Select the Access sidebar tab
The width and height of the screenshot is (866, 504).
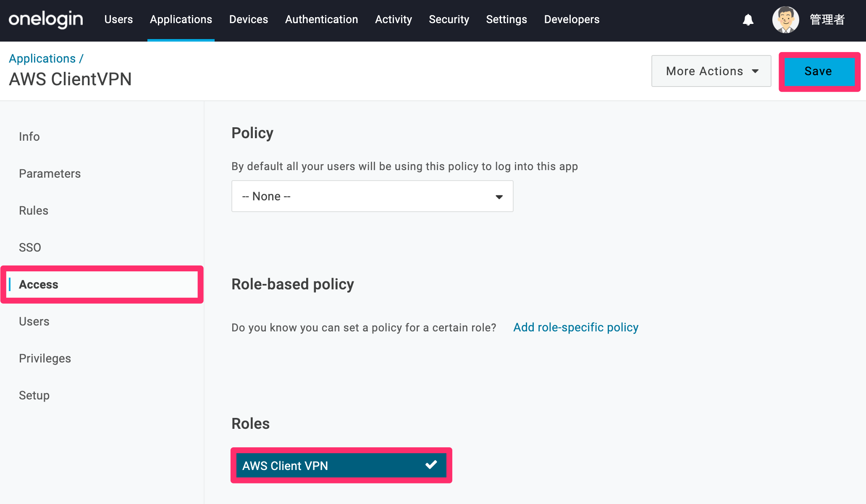click(102, 284)
